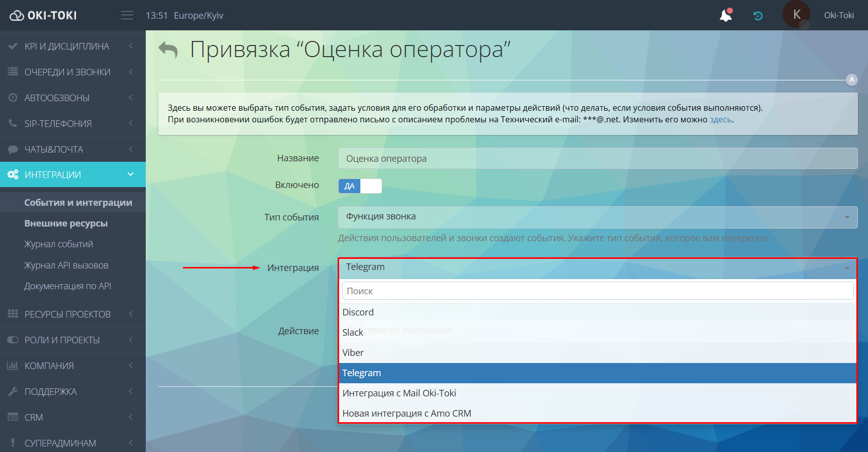Switch off the Включено ДА toggle
Image resolution: width=868 pixels, height=452 pixels.
coord(360,186)
